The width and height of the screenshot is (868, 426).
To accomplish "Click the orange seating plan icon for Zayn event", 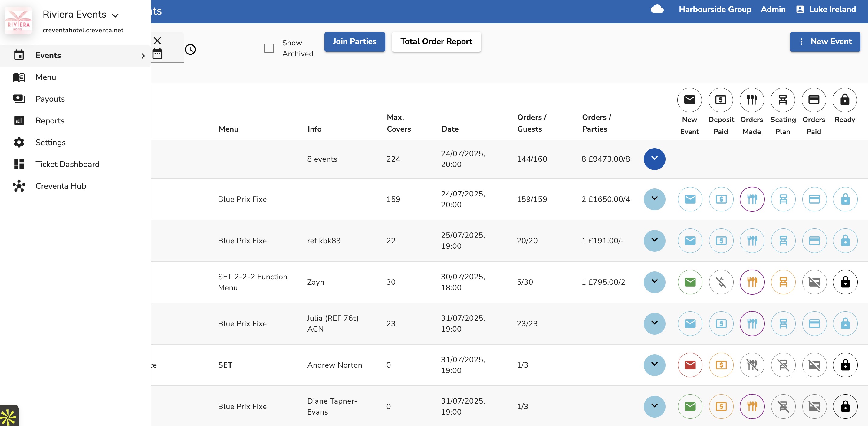I will click(x=783, y=282).
